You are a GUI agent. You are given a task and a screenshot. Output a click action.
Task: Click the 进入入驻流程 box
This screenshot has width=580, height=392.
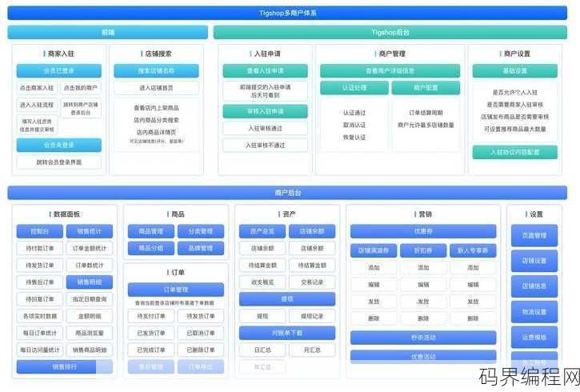(37, 105)
